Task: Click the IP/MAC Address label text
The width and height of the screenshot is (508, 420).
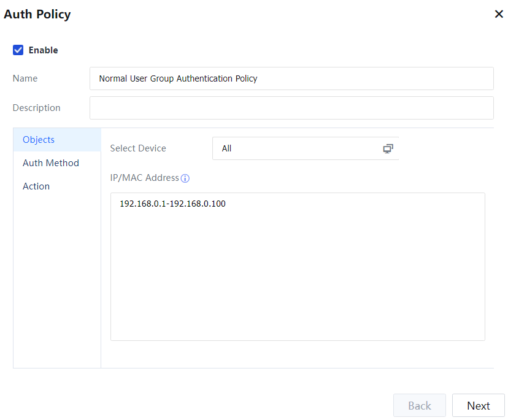Action: 145,178
